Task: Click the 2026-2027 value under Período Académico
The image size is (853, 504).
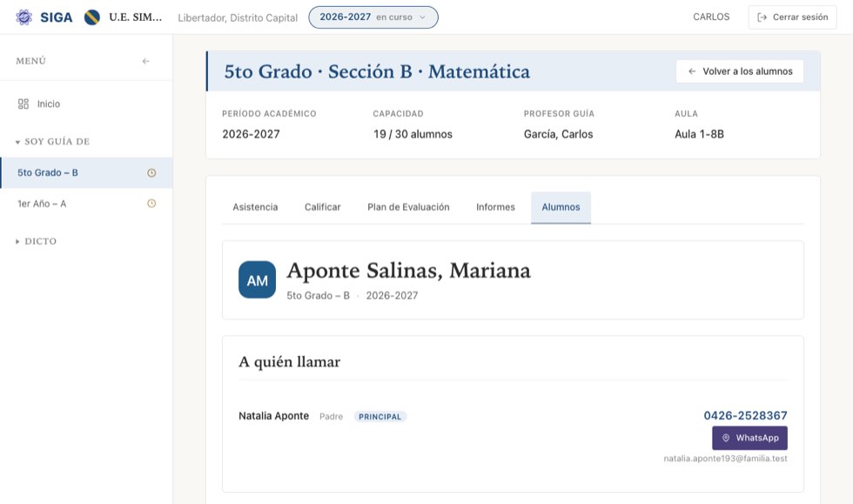Action: (251, 134)
